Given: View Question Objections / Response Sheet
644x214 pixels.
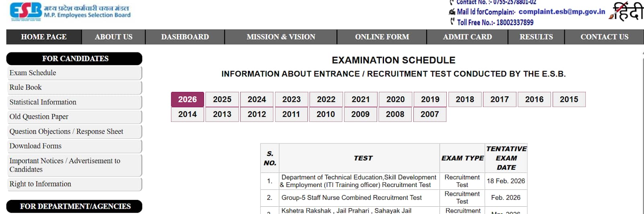Looking at the screenshot, I should [x=66, y=131].
